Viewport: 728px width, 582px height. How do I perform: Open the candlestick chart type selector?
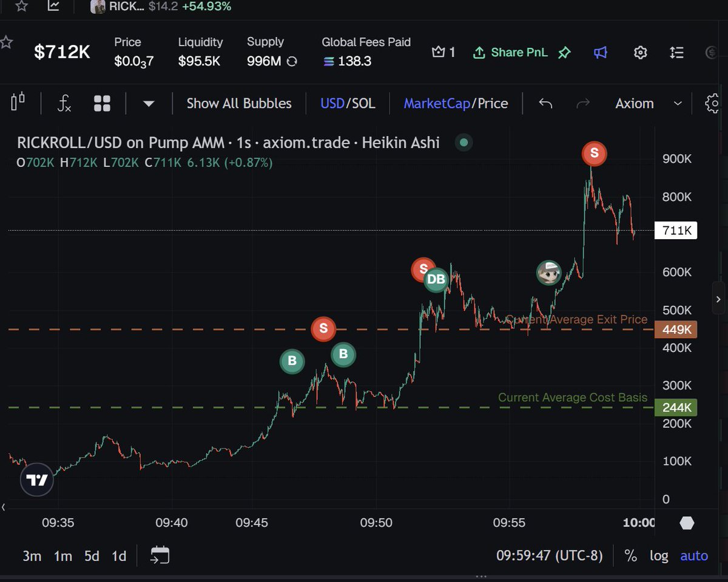[18, 103]
